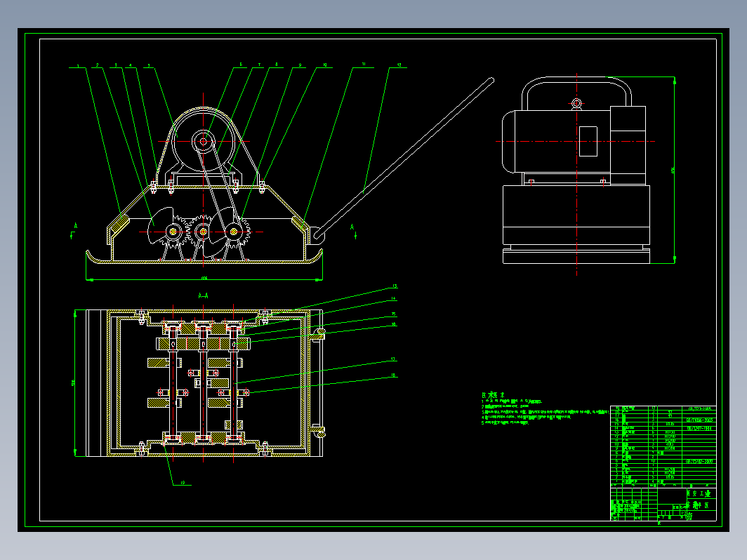Click the first technical requirement note line
The width and height of the screenshot is (747, 560).
[x=511, y=402]
